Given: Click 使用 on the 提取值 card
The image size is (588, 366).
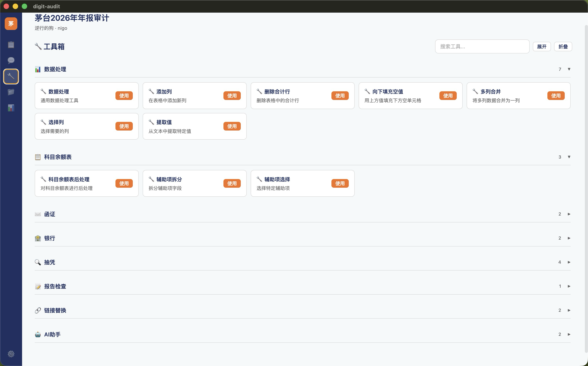Looking at the screenshot, I should pyautogui.click(x=232, y=126).
